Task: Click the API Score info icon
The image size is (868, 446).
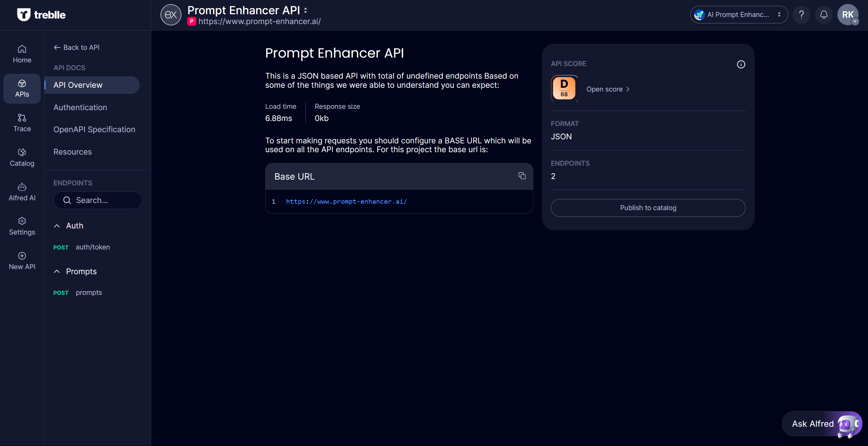Action: (741, 64)
